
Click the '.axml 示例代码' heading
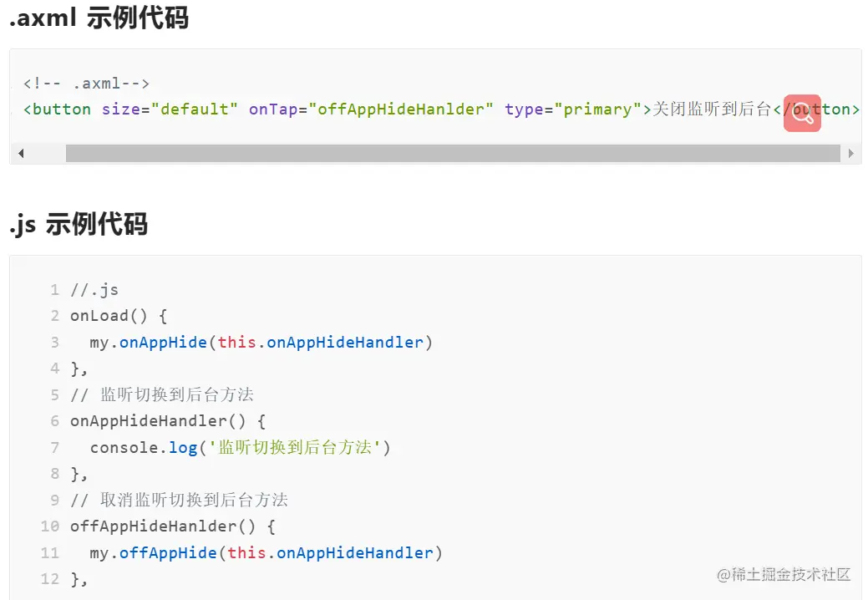point(99,18)
